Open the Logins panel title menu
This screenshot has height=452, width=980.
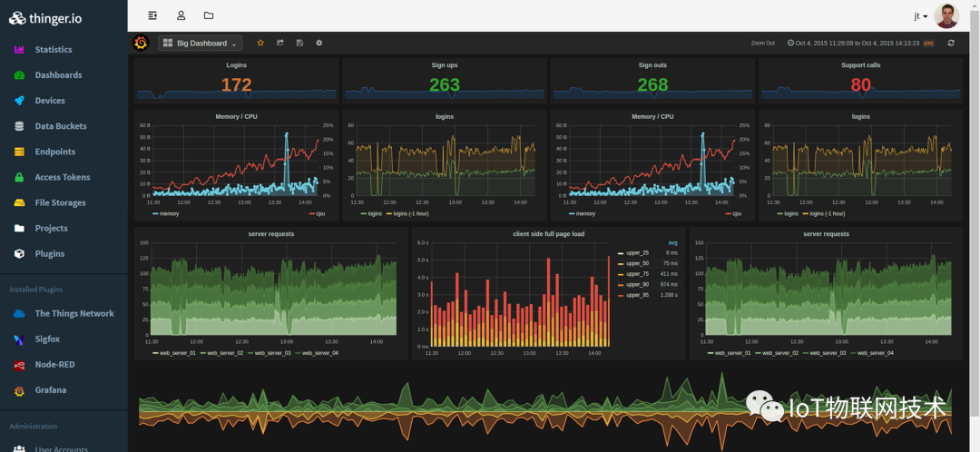[x=236, y=65]
